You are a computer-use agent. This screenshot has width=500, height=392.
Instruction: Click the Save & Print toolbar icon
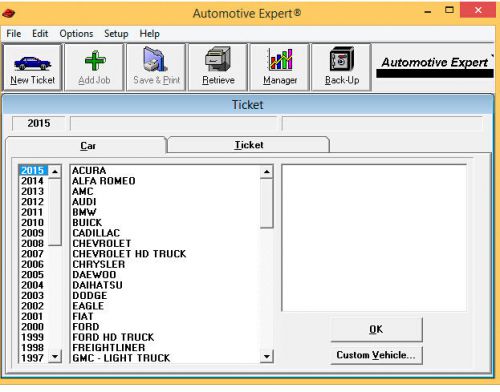tap(156, 59)
